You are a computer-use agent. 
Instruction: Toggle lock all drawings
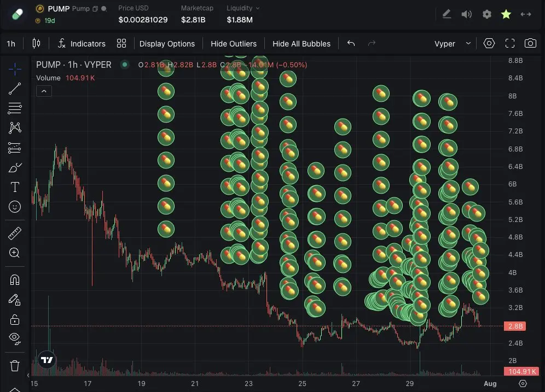15,319
